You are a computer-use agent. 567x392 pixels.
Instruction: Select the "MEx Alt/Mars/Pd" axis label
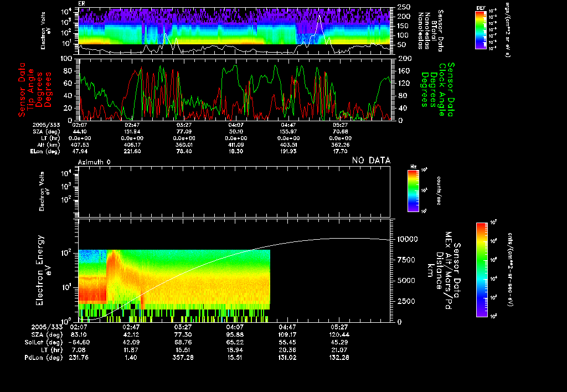449,271
